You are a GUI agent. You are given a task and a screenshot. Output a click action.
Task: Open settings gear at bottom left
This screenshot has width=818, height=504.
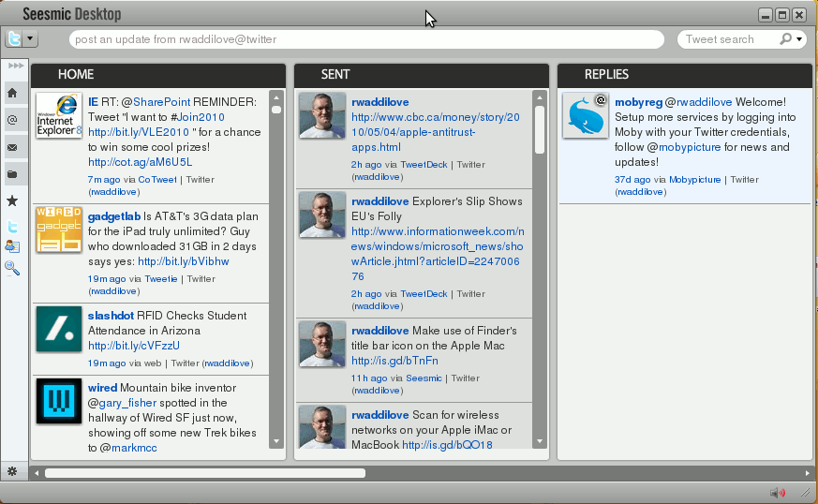pos(12,471)
